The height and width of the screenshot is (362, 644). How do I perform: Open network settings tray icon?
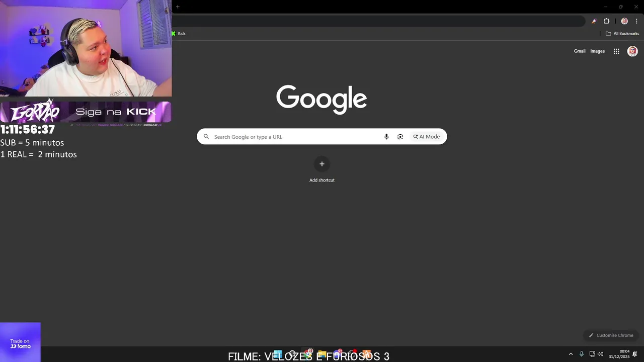click(592, 354)
